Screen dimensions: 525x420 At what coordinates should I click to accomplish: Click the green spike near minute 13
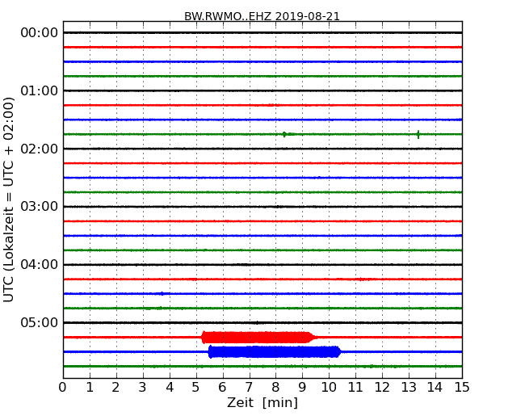coord(418,134)
